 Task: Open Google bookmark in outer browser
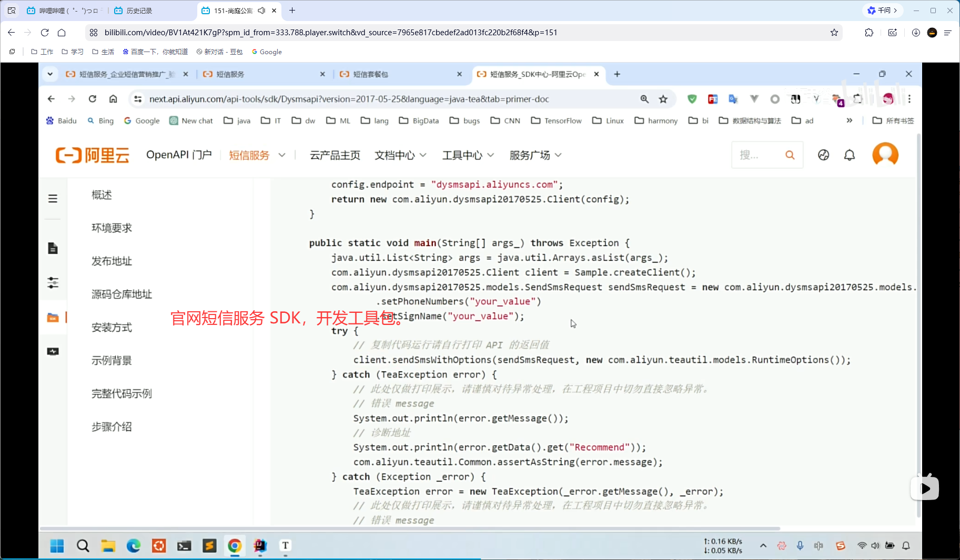coord(267,52)
